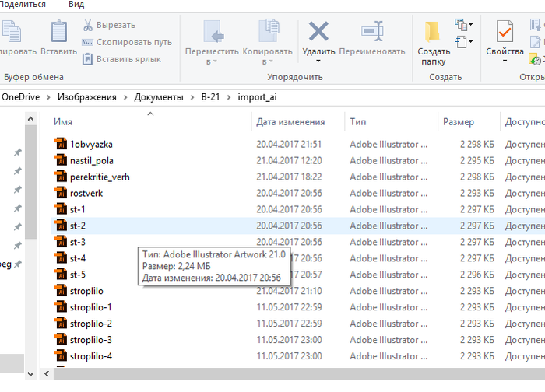
Task: Navigate to B-21 in breadcrumb path
Action: coord(209,97)
